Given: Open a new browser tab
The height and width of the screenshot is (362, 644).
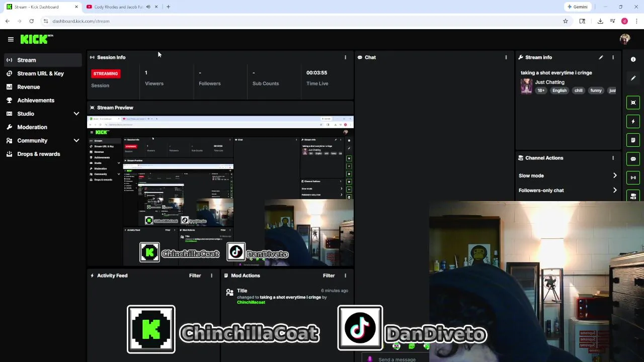Looking at the screenshot, I should point(168,7).
